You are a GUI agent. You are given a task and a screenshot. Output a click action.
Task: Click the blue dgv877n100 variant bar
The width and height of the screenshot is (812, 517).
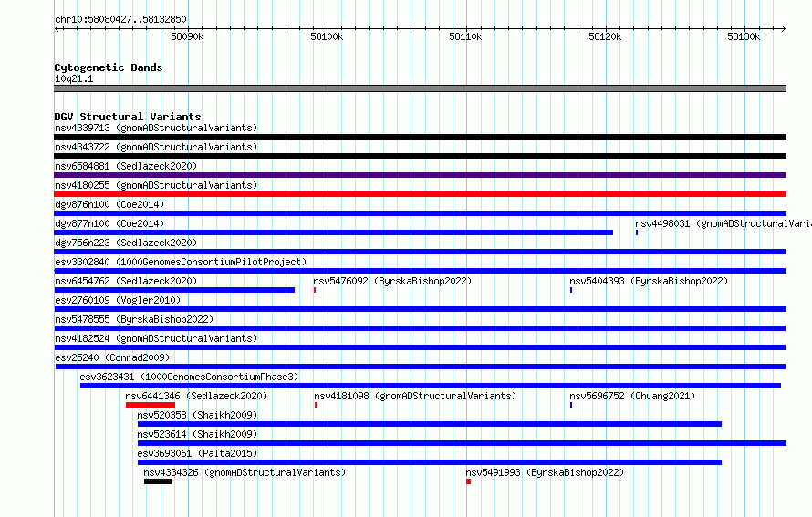point(334,233)
